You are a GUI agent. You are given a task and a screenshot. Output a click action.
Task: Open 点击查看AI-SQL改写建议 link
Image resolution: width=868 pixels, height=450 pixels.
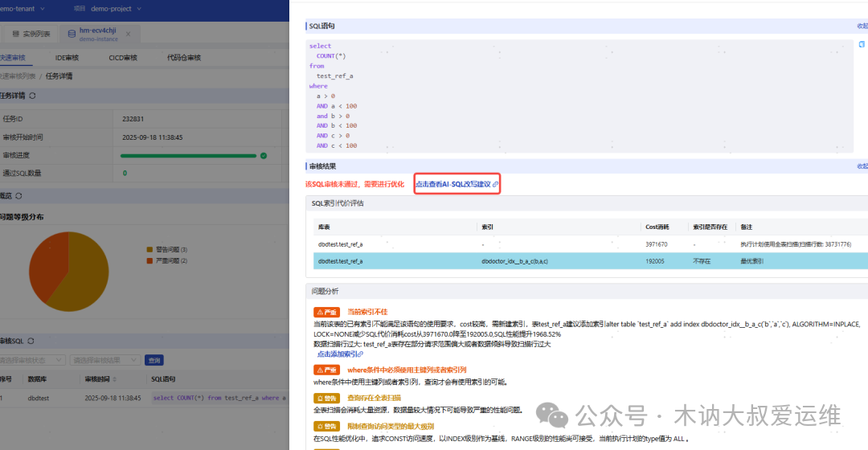tap(457, 184)
